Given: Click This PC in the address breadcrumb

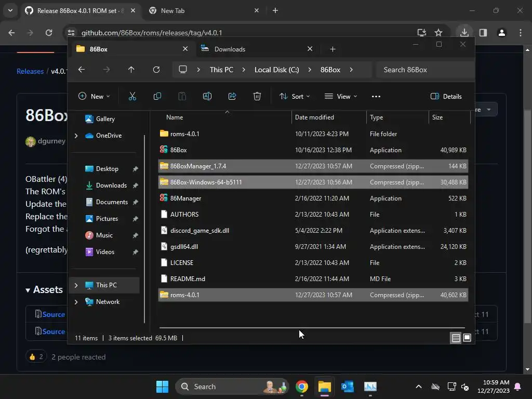Looking at the screenshot, I should click(221, 70).
